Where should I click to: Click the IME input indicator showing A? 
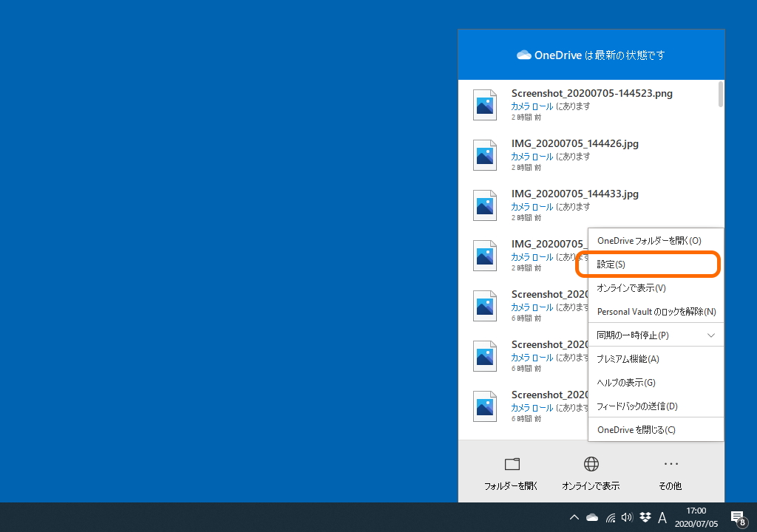point(662,517)
